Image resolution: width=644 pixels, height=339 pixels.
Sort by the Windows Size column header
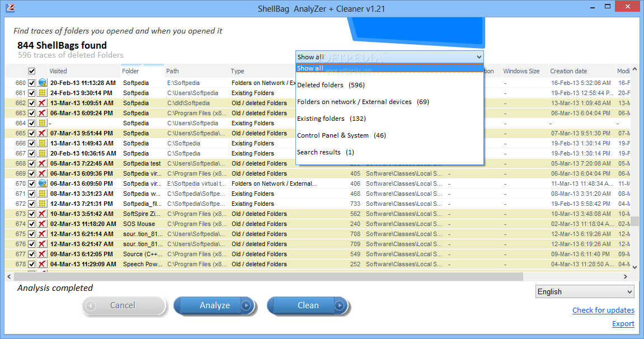[524, 71]
